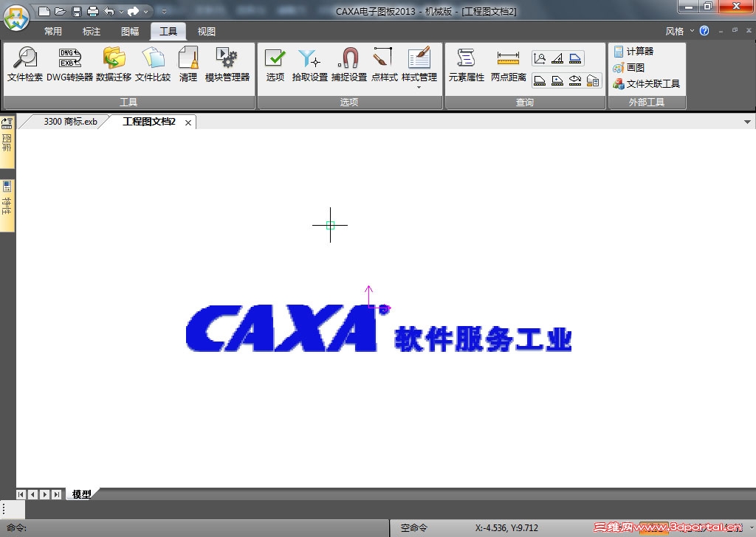This screenshot has height=537, width=756.
Task: Launch the 计算器 calculator tool
Action: point(633,51)
